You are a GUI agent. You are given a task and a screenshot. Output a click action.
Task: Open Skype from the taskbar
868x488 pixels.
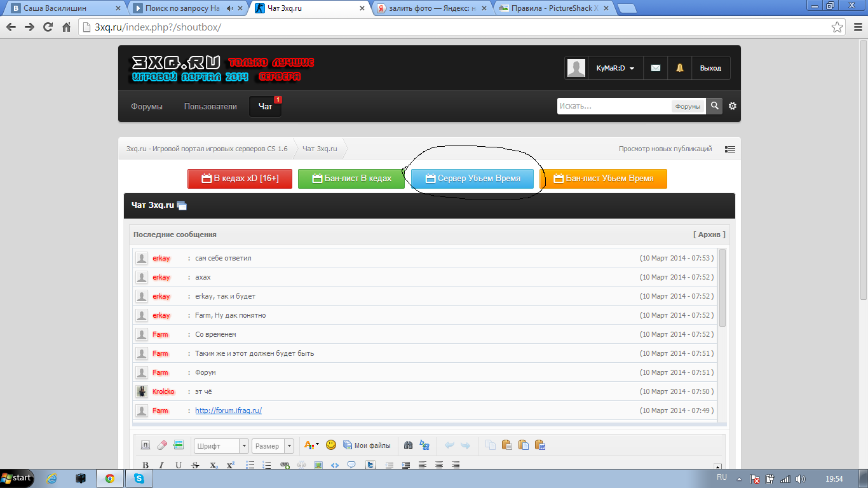point(139,478)
